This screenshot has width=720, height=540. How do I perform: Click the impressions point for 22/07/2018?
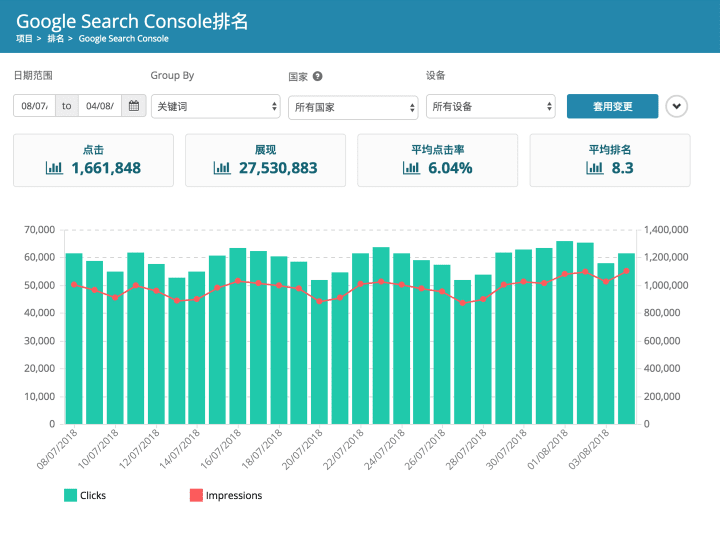pyautogui.click(x=360, y=284)
